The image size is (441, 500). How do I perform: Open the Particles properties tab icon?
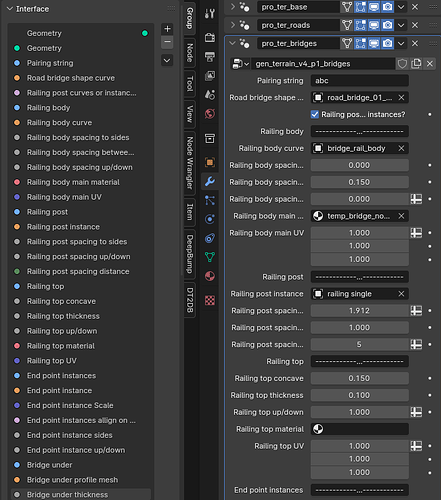[x=210, y=200]
